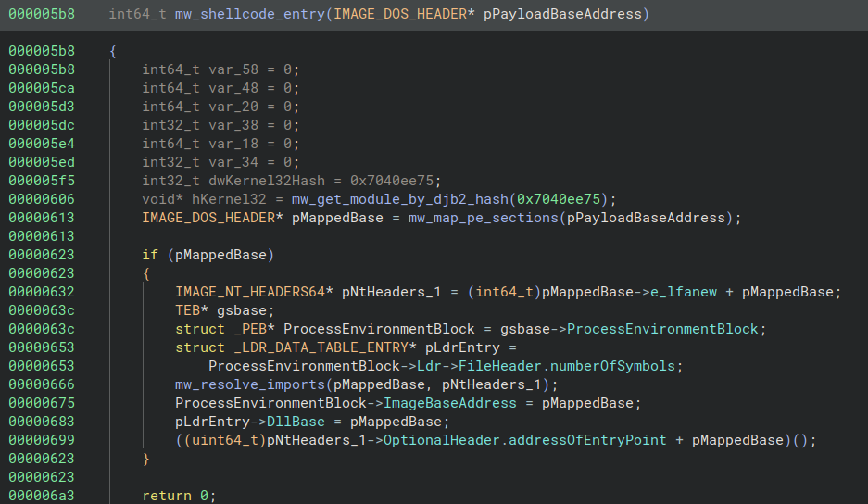The image size is (868, 504).
Task: Select the var_48 variable declaration
Action: point(233,88)
